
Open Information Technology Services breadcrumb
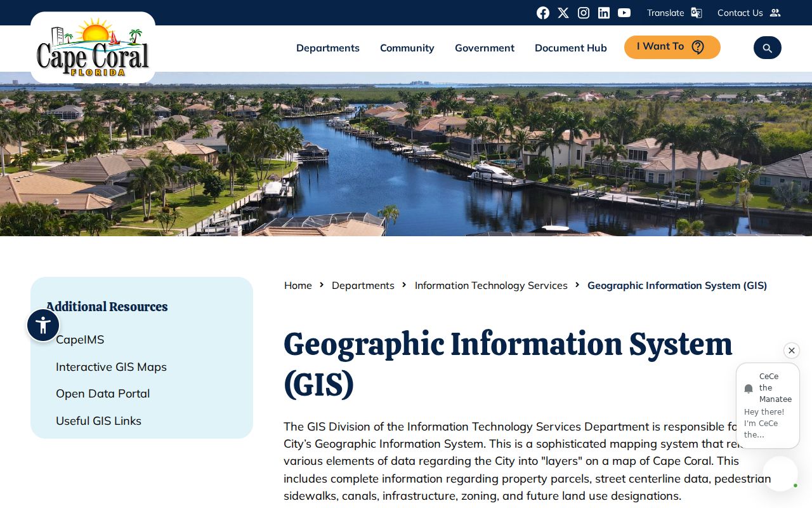pos(491,286)
